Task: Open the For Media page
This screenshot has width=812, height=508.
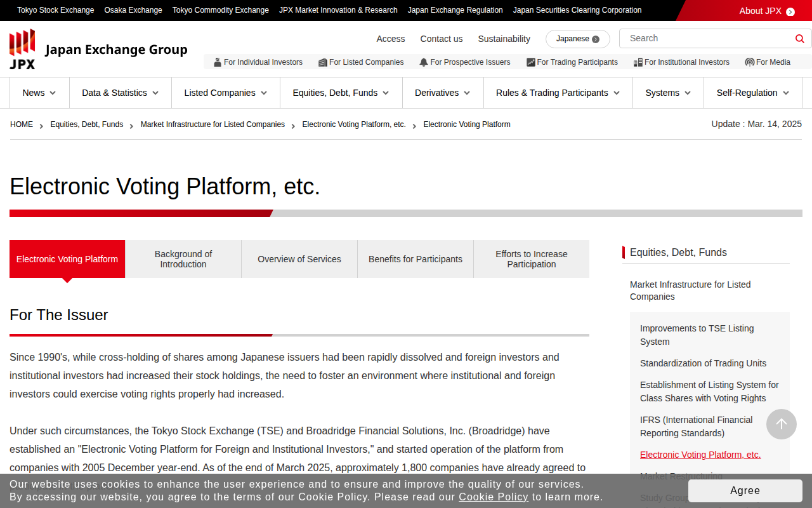Action: tap(768, 62)
